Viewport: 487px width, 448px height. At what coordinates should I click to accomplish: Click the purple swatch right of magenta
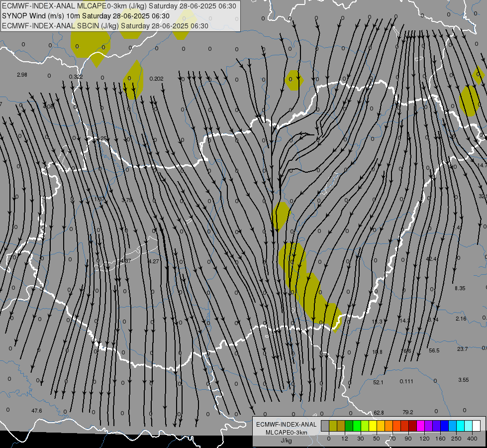point(429,426)
